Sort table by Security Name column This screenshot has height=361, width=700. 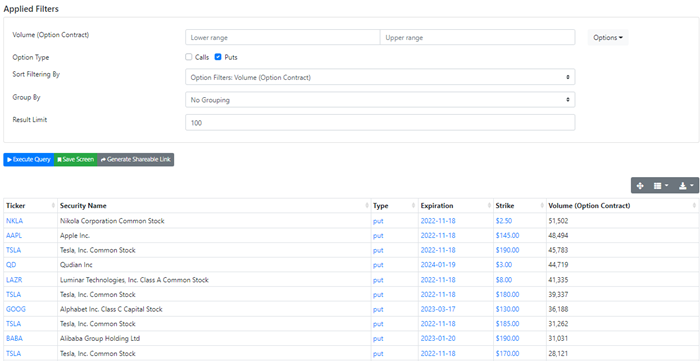tap(214, 206)
